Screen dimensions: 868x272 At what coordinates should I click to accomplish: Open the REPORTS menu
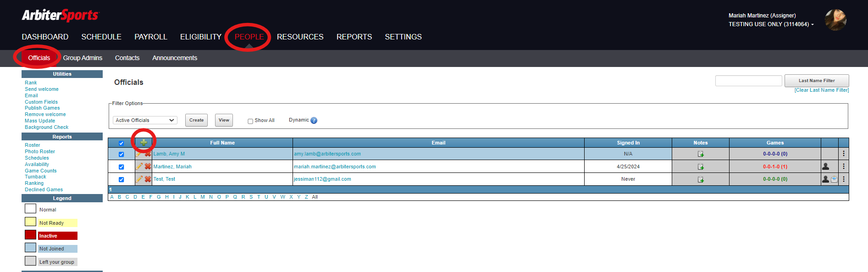[x=354, y=37]
